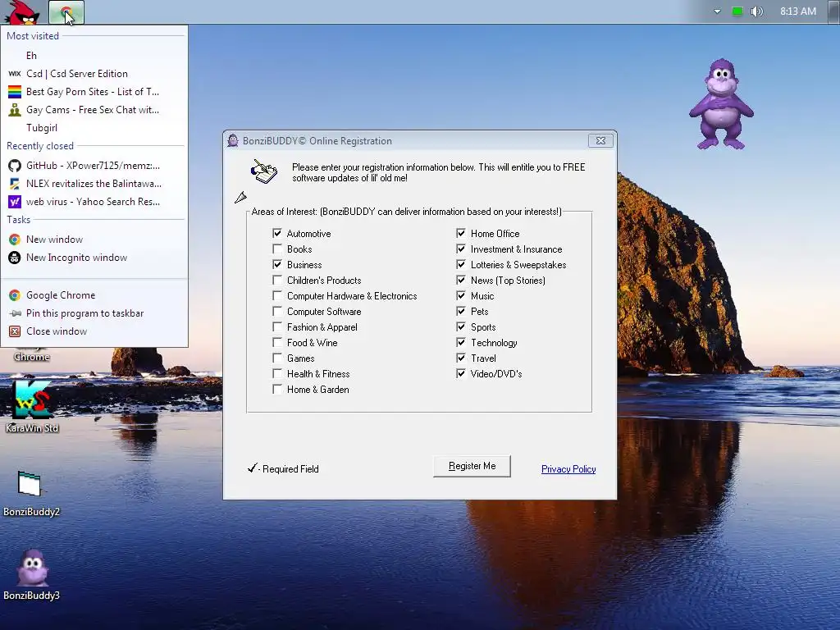
Task: Click the Register Me button
Action: coord(472,466)
